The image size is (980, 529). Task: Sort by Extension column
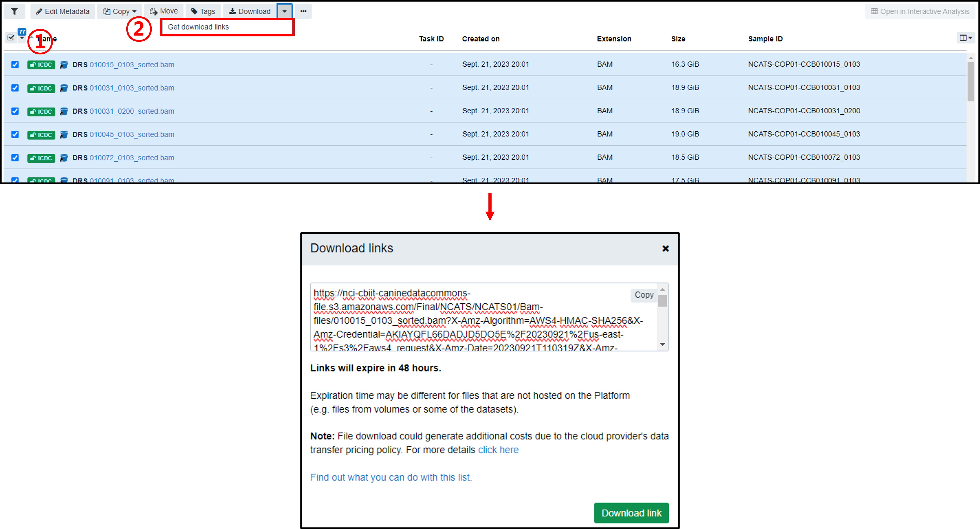click(x=614, y=39)
